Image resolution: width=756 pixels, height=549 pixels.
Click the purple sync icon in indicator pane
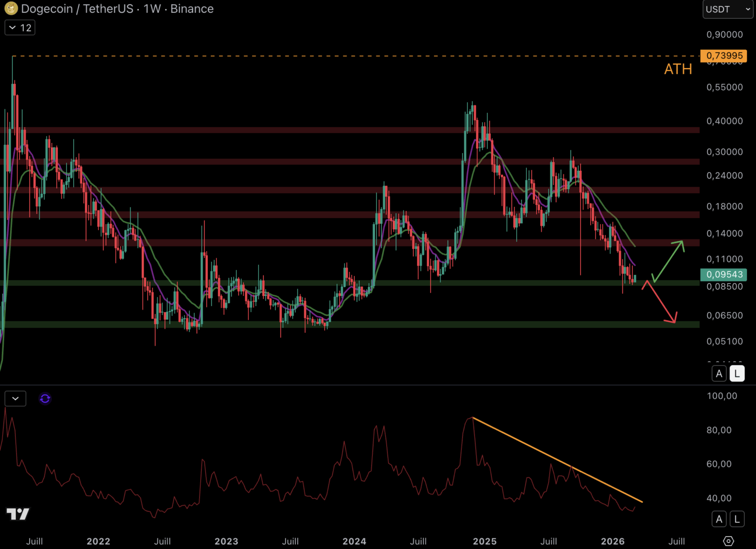click(x=45, y=399)
